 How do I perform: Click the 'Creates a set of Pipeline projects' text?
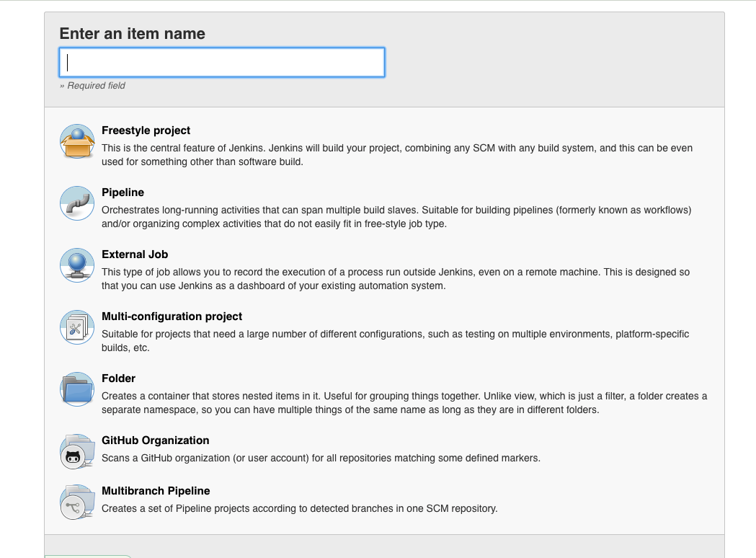pos(299,508)
